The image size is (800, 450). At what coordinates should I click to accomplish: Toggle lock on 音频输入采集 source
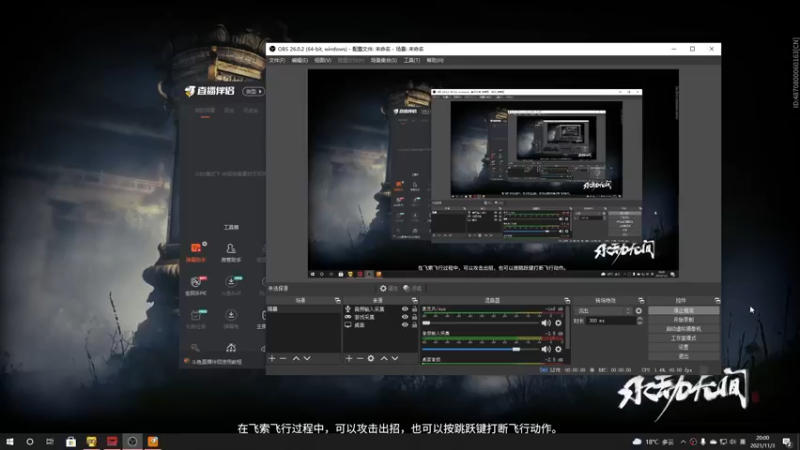pos(414,309)
